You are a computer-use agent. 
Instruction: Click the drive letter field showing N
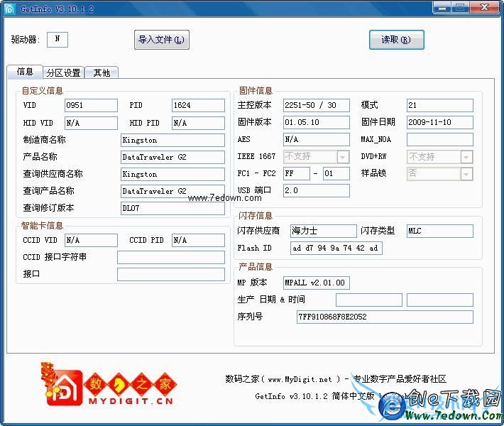[x=57, y=40]
